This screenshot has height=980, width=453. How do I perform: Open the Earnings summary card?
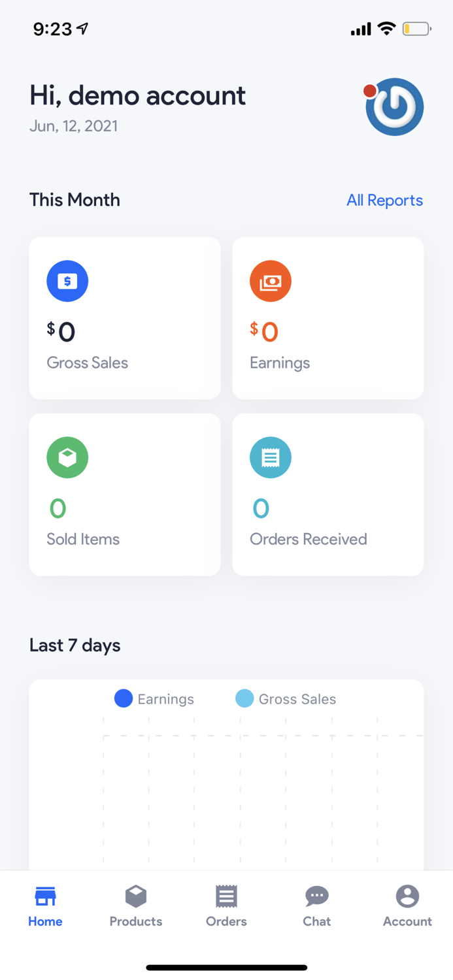tap(327, 318)
